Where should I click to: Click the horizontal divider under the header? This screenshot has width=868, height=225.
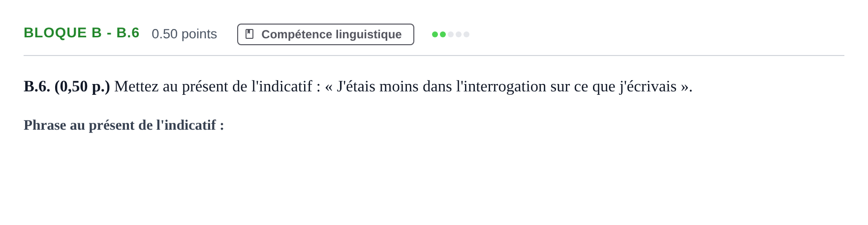[x=434, y=56]
